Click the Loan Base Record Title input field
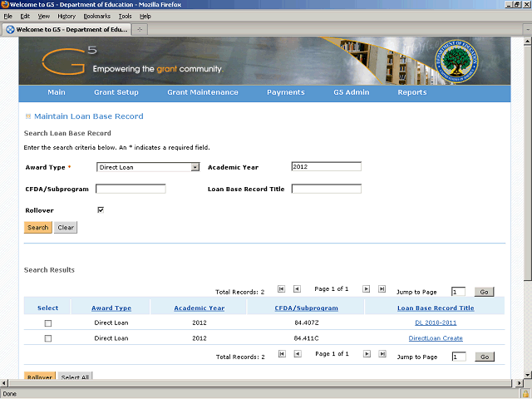 click(x=327, y=189)
